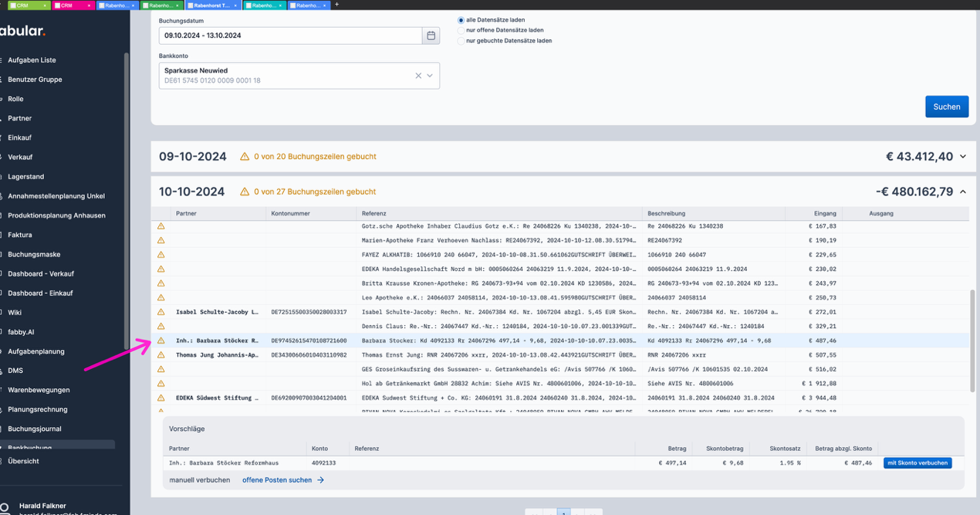Select the fabby.AI sidebar icon
This screenshot has height=515, width=980.
(x=4, y=331)
